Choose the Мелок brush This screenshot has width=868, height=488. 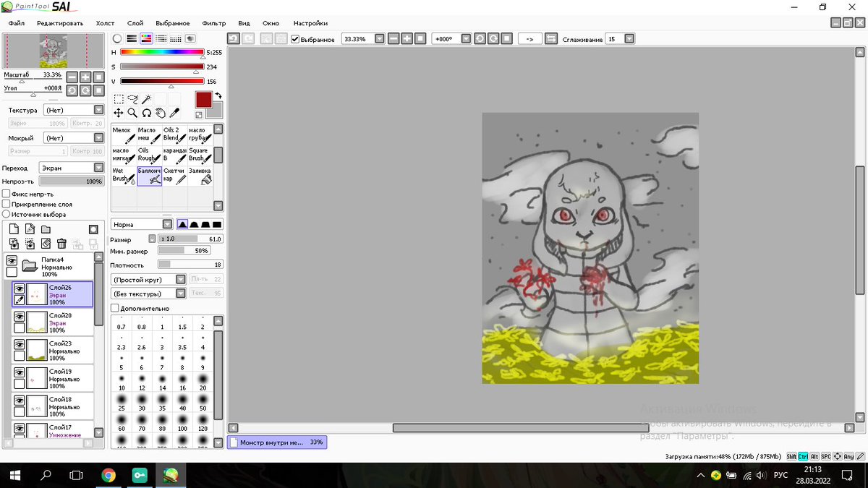124,134
